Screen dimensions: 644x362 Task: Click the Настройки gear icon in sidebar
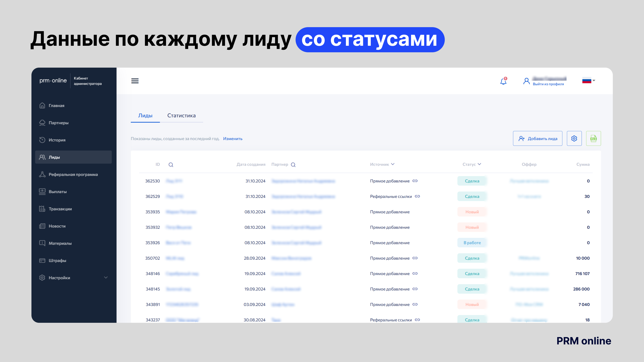click(42, 278)
